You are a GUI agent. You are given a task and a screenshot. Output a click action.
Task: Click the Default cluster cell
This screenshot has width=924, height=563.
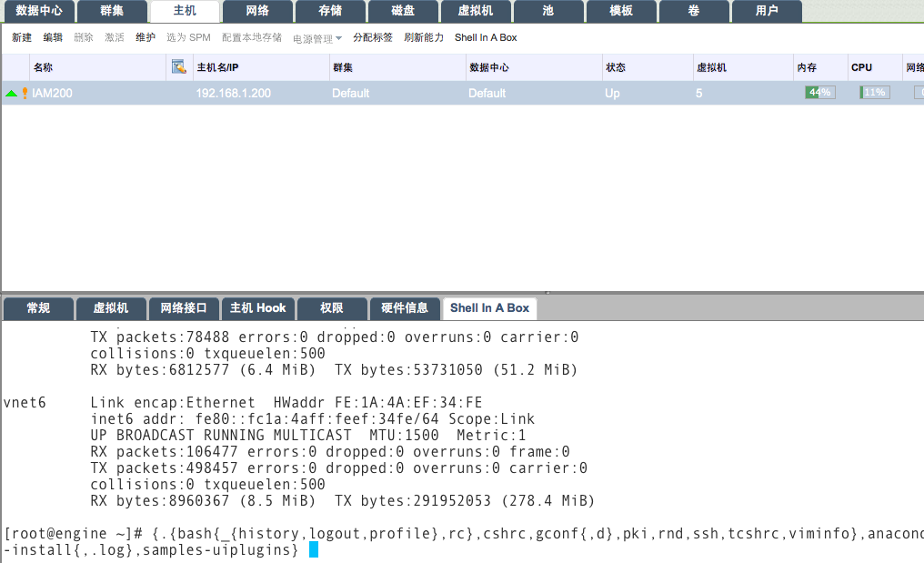tap(351, 93)
